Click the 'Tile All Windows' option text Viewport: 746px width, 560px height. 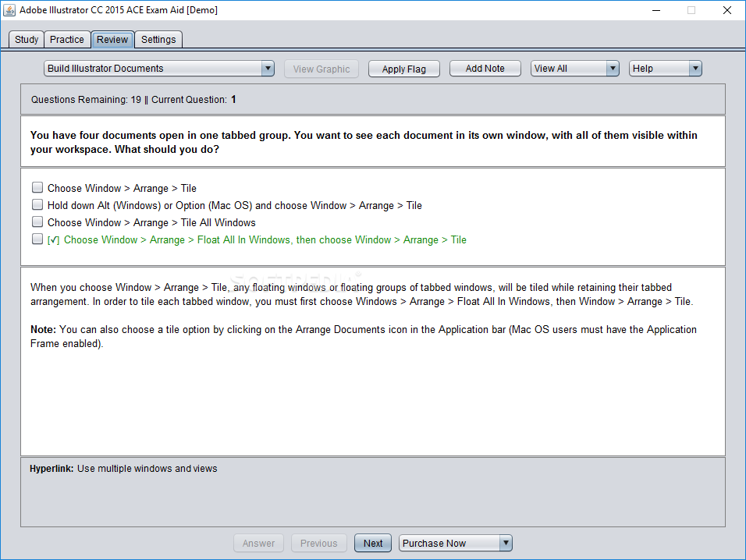coord(151,222)
